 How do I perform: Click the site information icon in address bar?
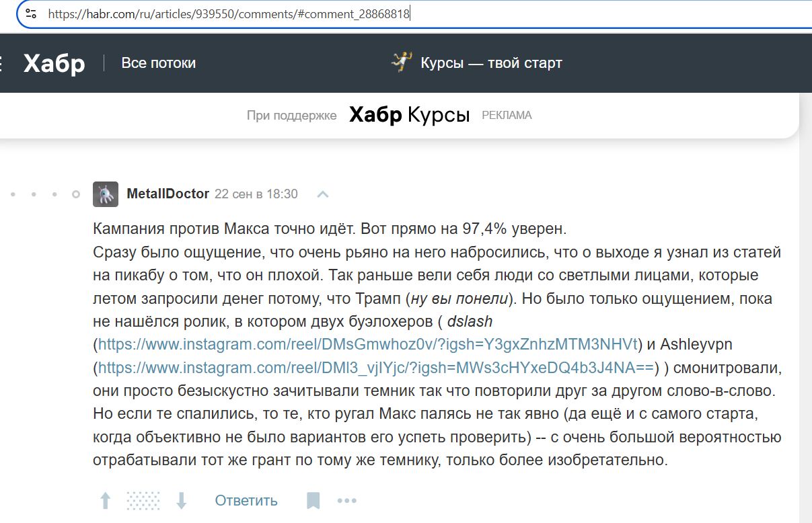click(x=31, y=13)
